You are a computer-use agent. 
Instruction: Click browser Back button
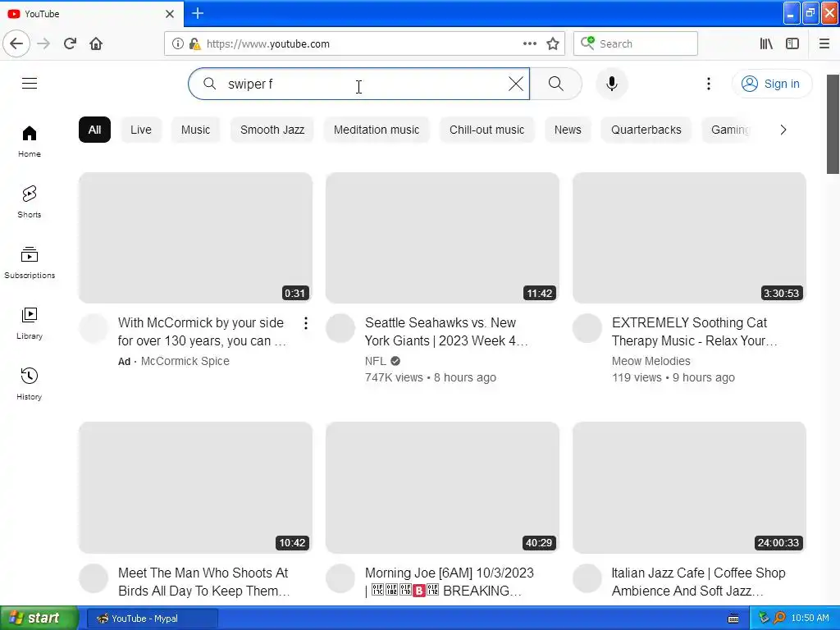[x=16, y=43]
